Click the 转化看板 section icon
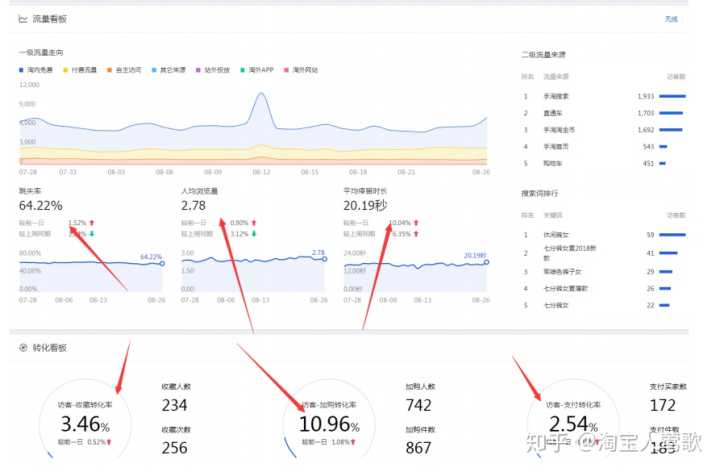 [22, 347]
